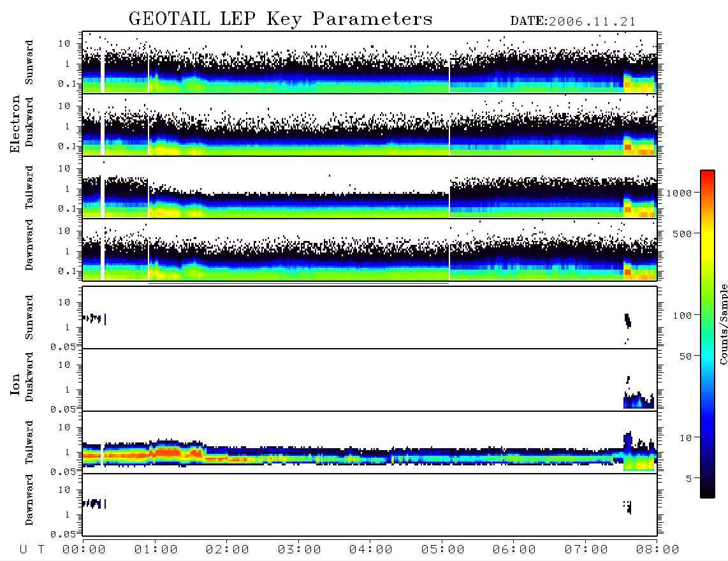Click the '03:00' time tick label

coord(300,550)
